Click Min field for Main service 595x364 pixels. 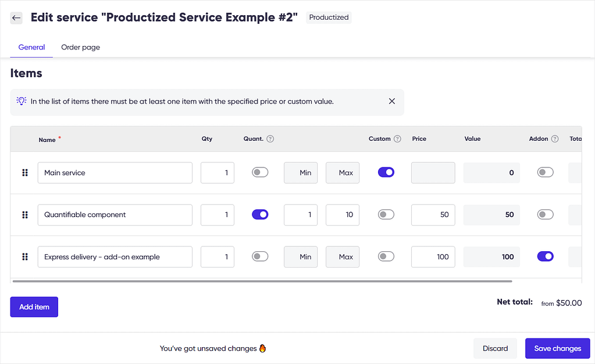[x=301, y=173]
